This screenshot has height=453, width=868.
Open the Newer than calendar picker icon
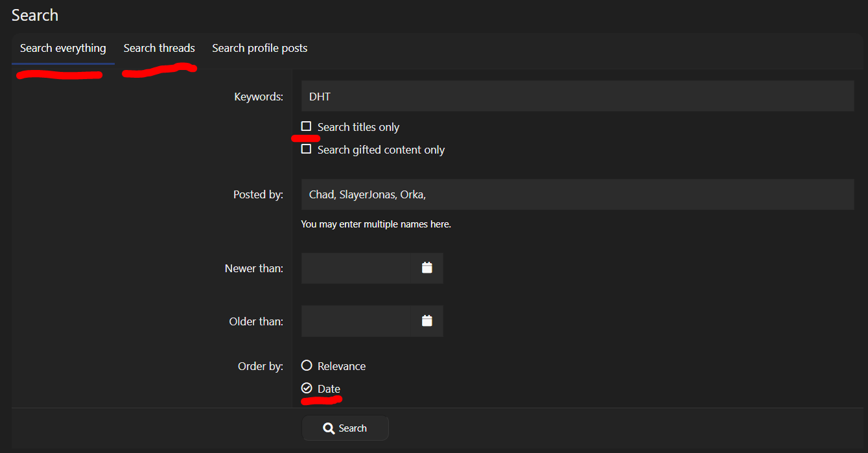(x=427, y=268)
